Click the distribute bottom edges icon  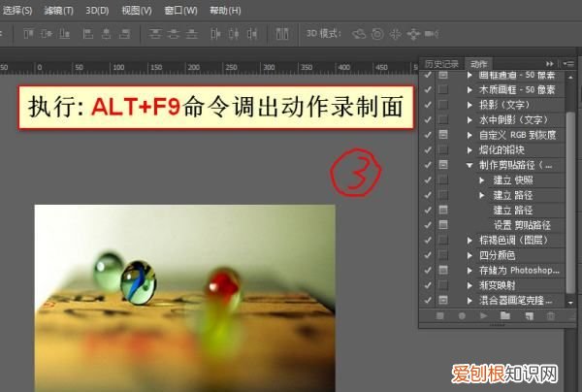tap(191, 34)
